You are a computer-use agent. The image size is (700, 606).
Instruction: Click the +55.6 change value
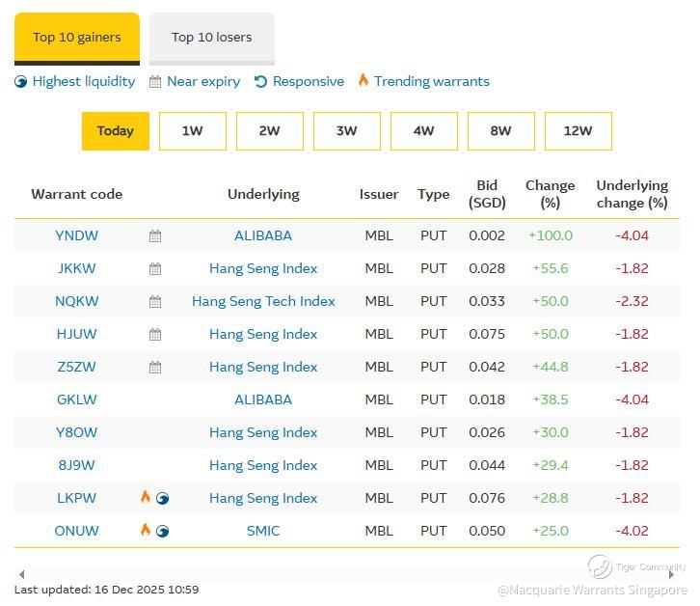[551, 268]
